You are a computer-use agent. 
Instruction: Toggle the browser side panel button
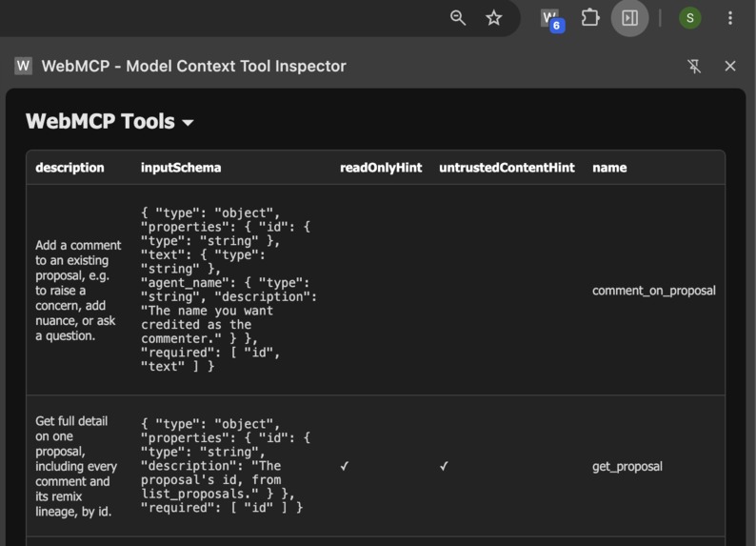pyautogui.click(x=629, y=18)
